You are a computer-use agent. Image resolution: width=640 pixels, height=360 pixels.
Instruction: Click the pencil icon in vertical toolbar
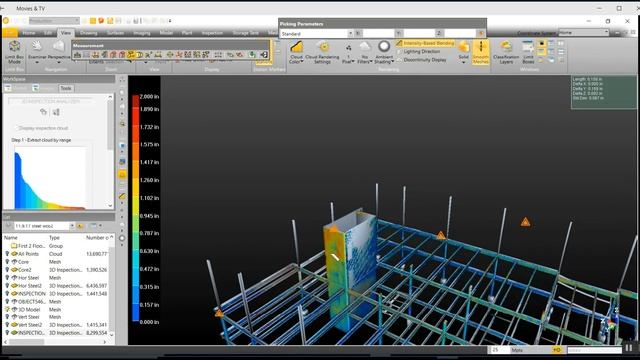[122, 196]
